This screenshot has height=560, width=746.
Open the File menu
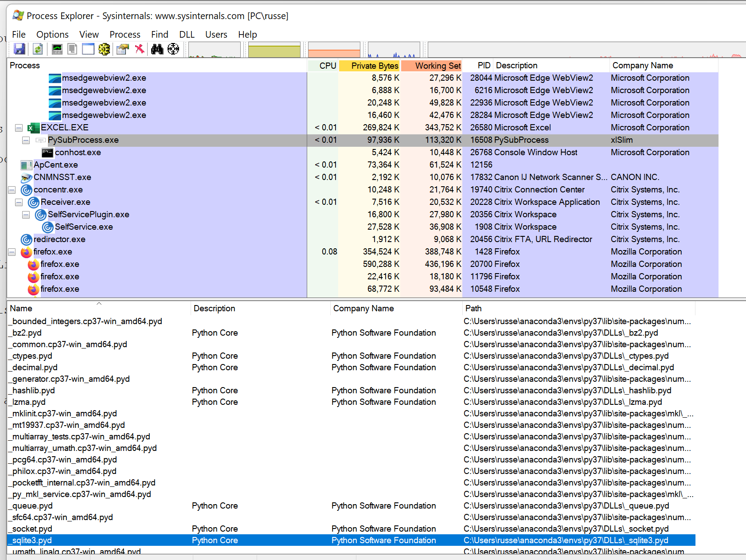point(19,35)
